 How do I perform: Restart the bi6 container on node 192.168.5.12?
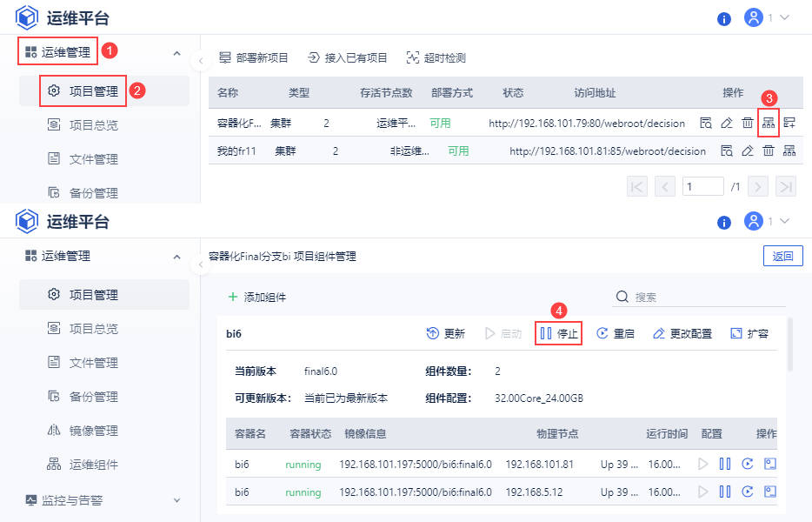(x=747, y=492)
